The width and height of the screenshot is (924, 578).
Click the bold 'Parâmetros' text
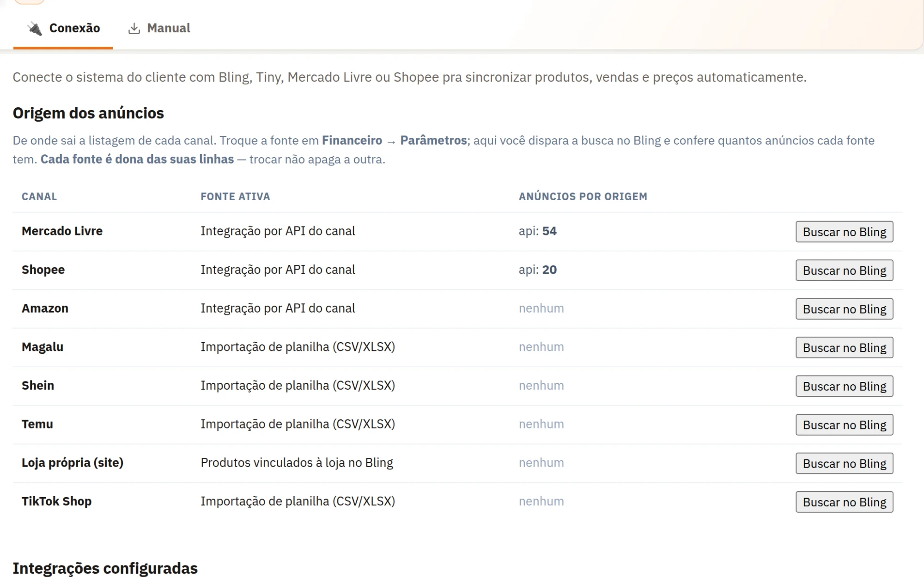pyautogui.click(x=433, y=140)
